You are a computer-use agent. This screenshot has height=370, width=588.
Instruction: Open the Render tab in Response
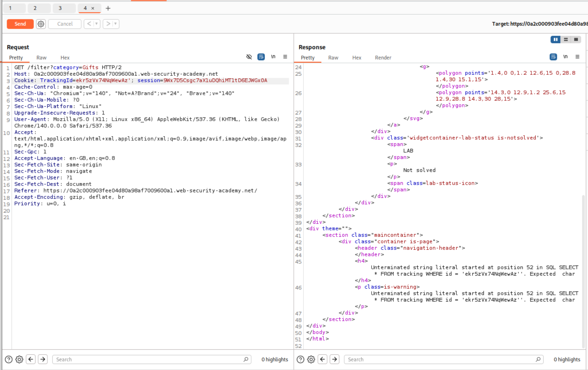(x=383, y=58)
